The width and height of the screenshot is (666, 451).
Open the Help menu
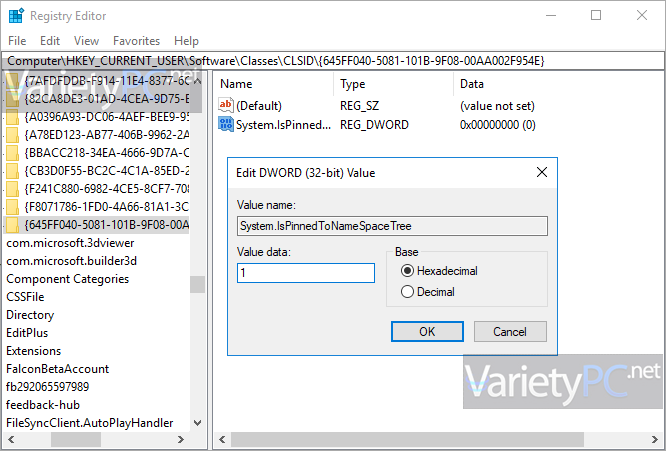pyautogui.click(x=186, y=41)
